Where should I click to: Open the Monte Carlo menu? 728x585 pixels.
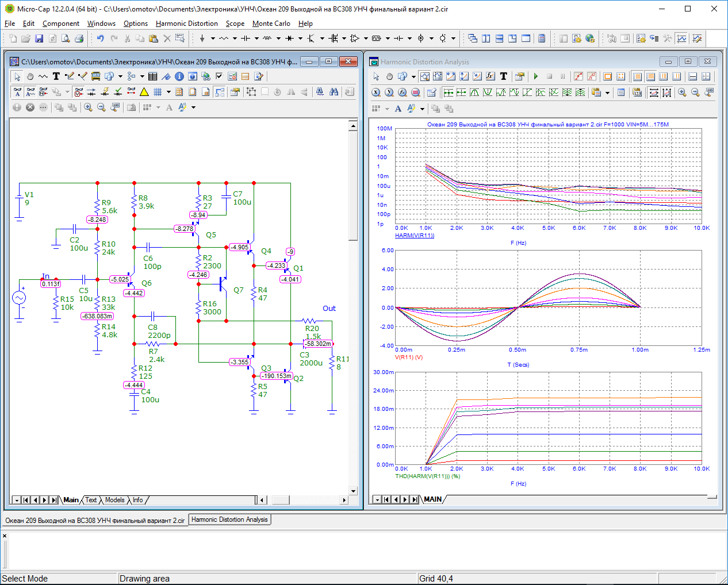(x=271, y=24)
